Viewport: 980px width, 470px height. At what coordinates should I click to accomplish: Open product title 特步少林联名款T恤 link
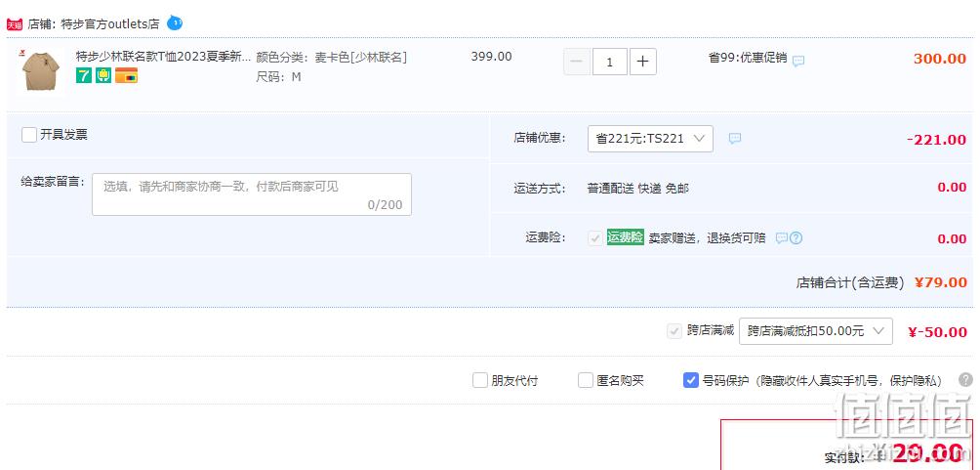click(x=163, y=57)
